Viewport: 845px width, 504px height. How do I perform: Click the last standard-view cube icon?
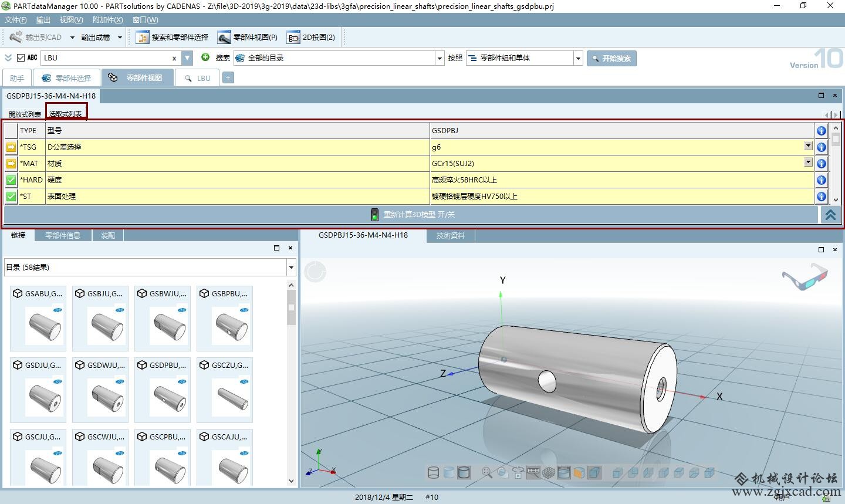tap(709, 473)
